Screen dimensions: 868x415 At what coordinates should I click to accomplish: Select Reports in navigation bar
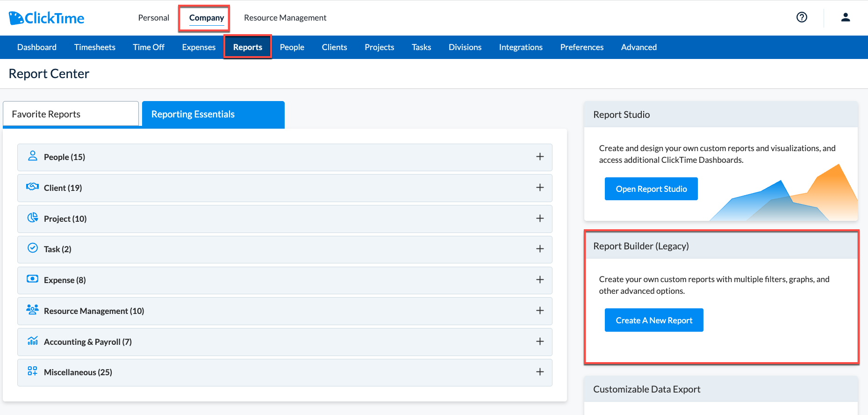(x=248, y=47)
